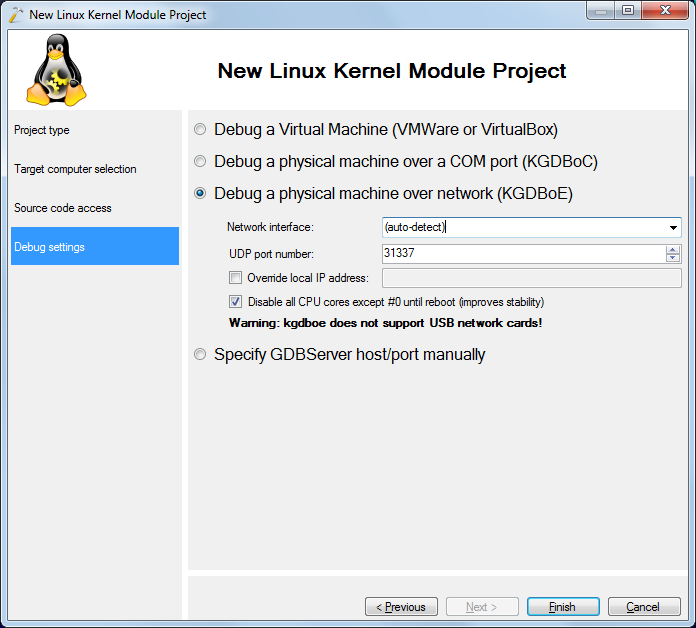Open the Target computer selection step
Image resolution: width=696 pixels, height=628 pixels.
(95, 169)
